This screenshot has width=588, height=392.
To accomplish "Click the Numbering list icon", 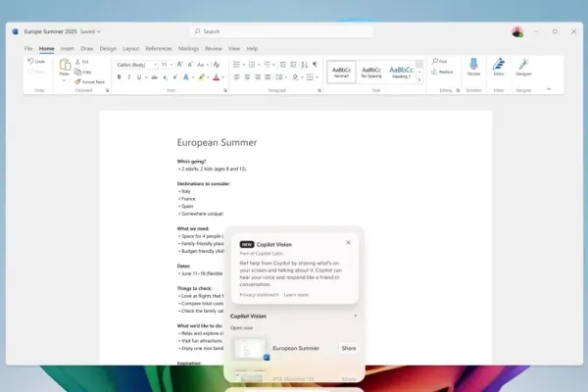I will pyautogui.click(x=252, y=65).
